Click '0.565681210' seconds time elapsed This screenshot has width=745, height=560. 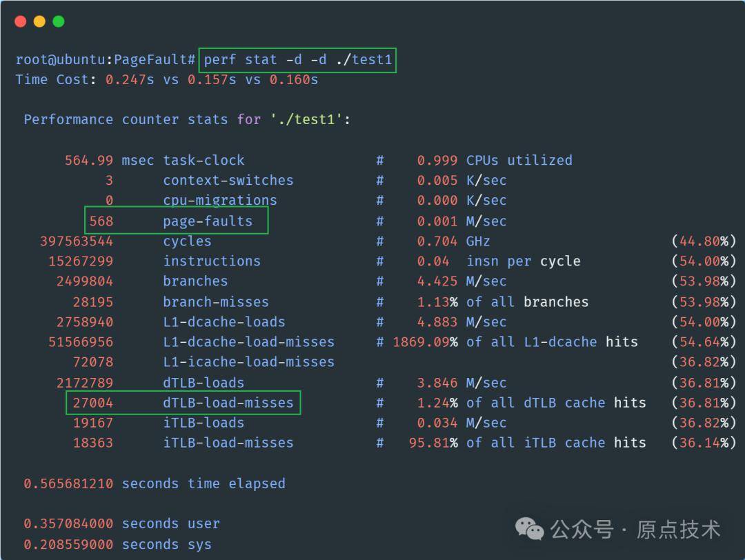[x=68, y=483]
